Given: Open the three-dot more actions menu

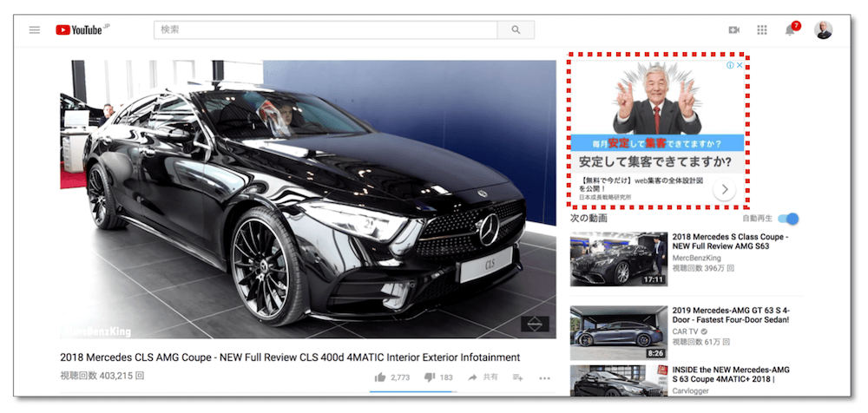Looking at the screenshot, I should (545, 378).
